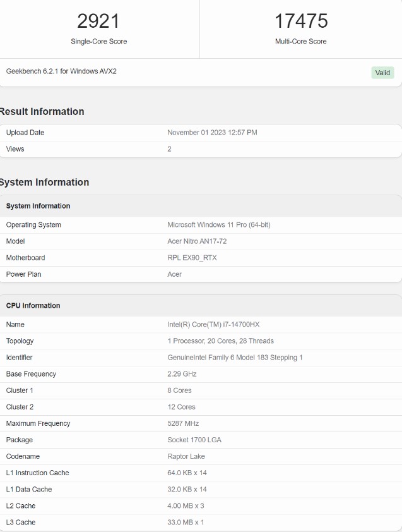Viewport: 402px width, 532px height.
Task: Click the Operating System label
Action: tap(33, 225)
